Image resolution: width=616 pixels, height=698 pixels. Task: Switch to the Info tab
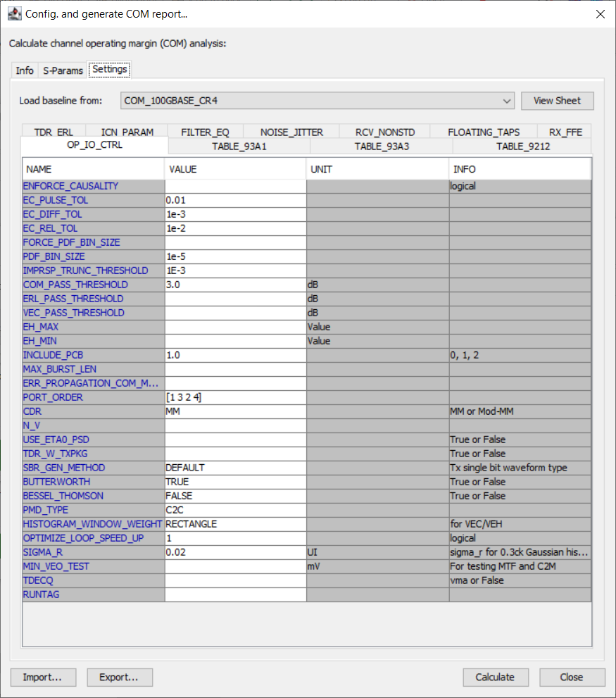[24, 70]
